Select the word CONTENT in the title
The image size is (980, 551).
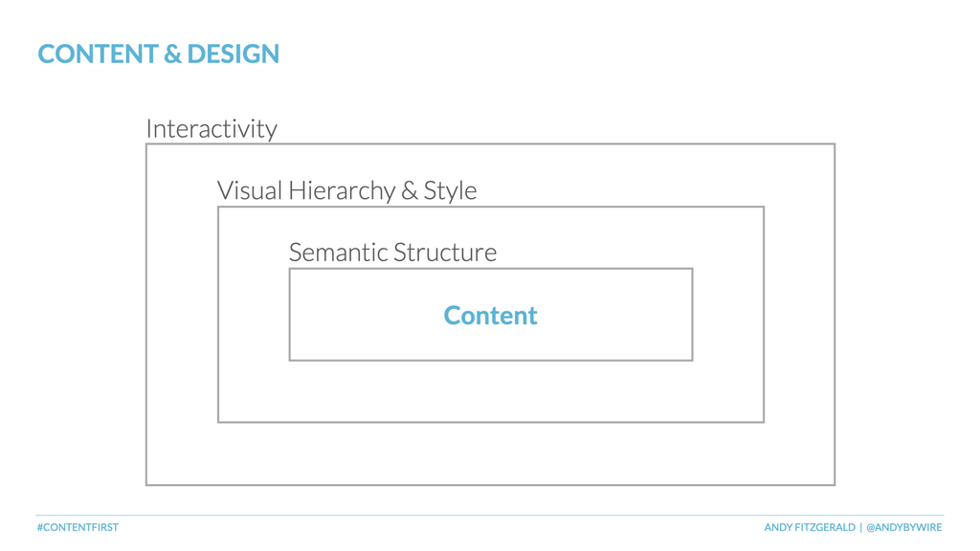tap(99, 54)
